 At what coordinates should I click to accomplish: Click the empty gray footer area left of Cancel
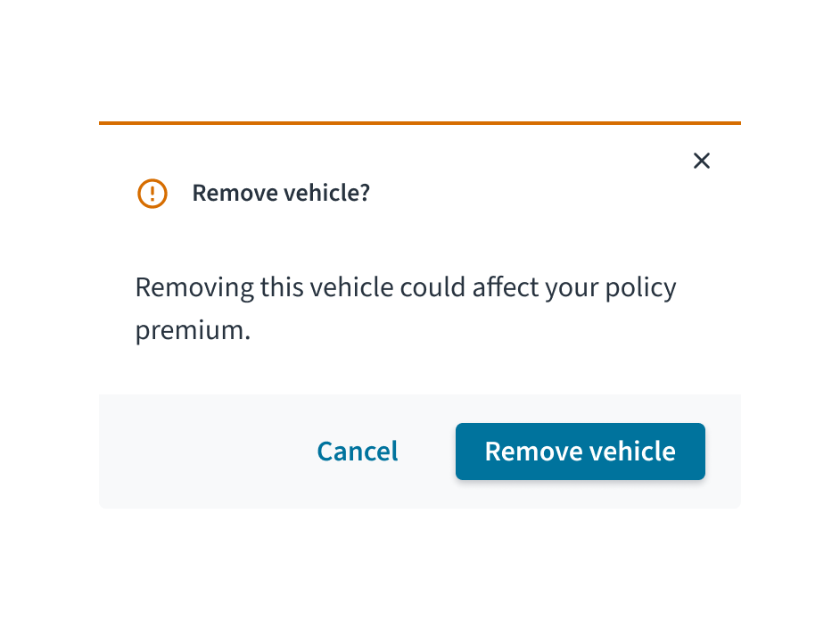point(206,452)
